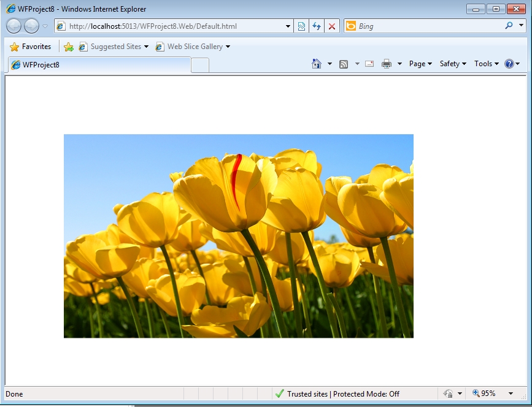Open the Favorites button
Image resolution: width=532 pixels, height=407 pixels.
(x=31, y=47)
